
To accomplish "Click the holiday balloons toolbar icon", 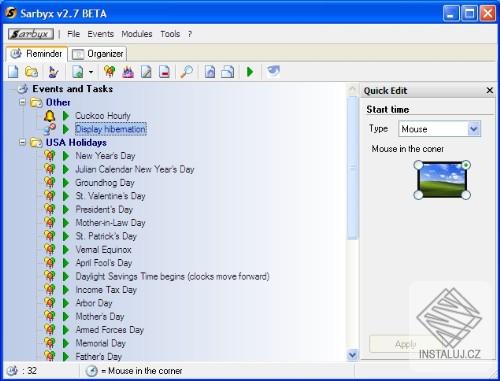I will (x=110, y=72).
